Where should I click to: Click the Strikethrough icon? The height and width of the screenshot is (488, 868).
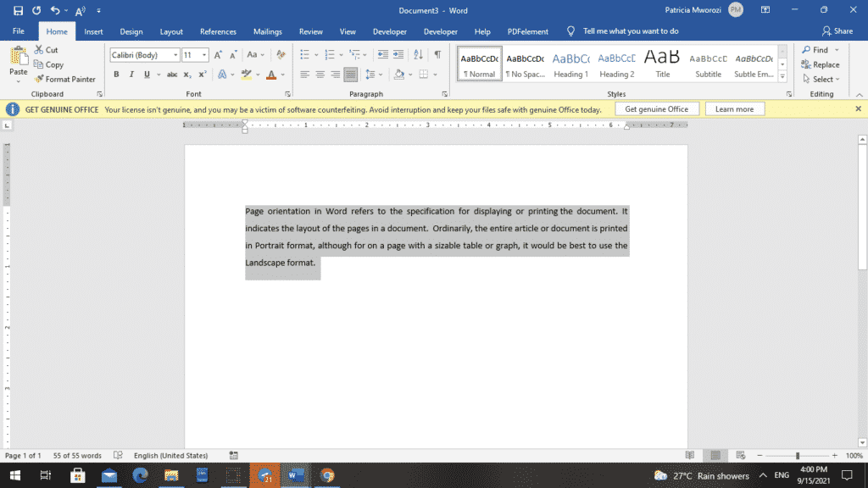coord(171,74)
